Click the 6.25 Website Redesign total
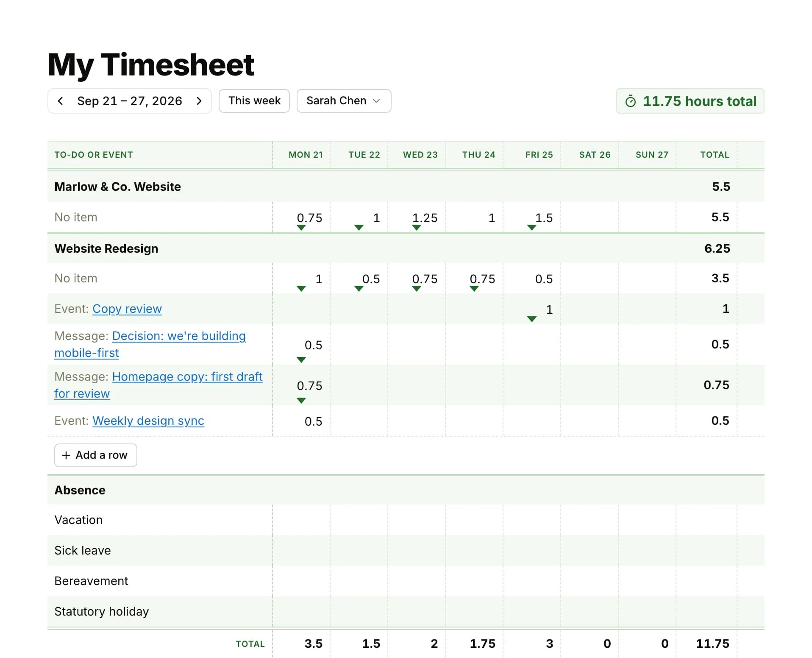Screen dimensions: 812x658 [x=717, y=248]
